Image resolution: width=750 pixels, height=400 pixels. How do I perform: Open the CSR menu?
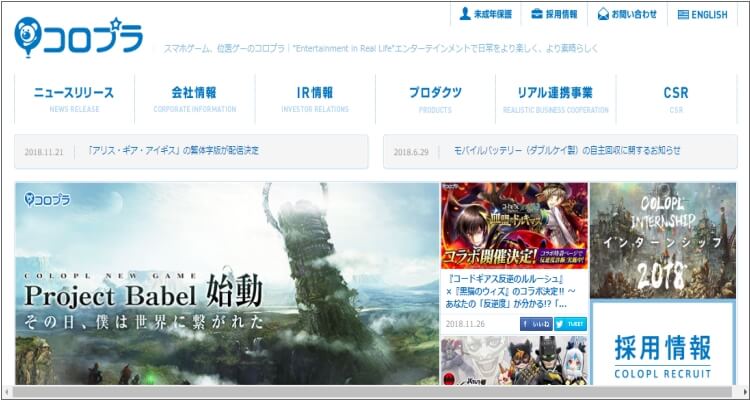[x=676, y=99]
